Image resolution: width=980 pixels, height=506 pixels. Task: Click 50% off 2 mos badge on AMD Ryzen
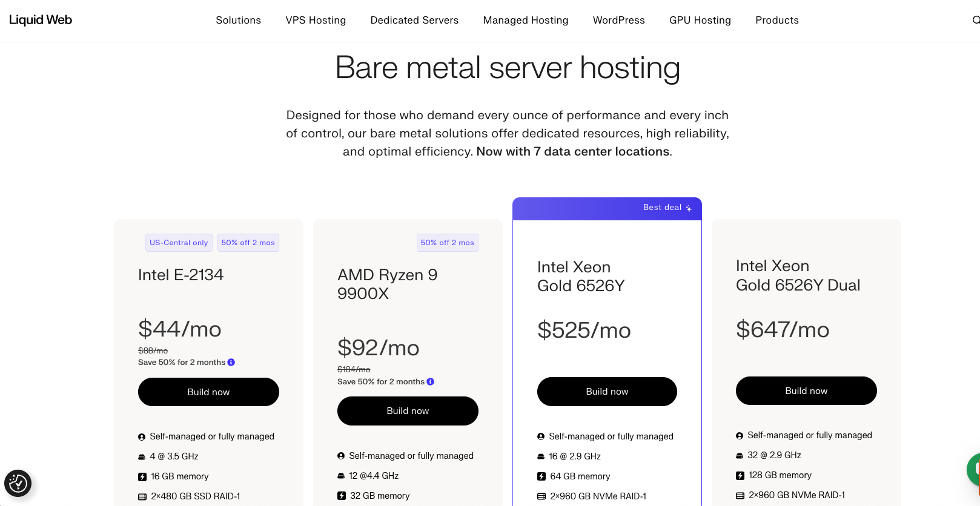[448, 243]
